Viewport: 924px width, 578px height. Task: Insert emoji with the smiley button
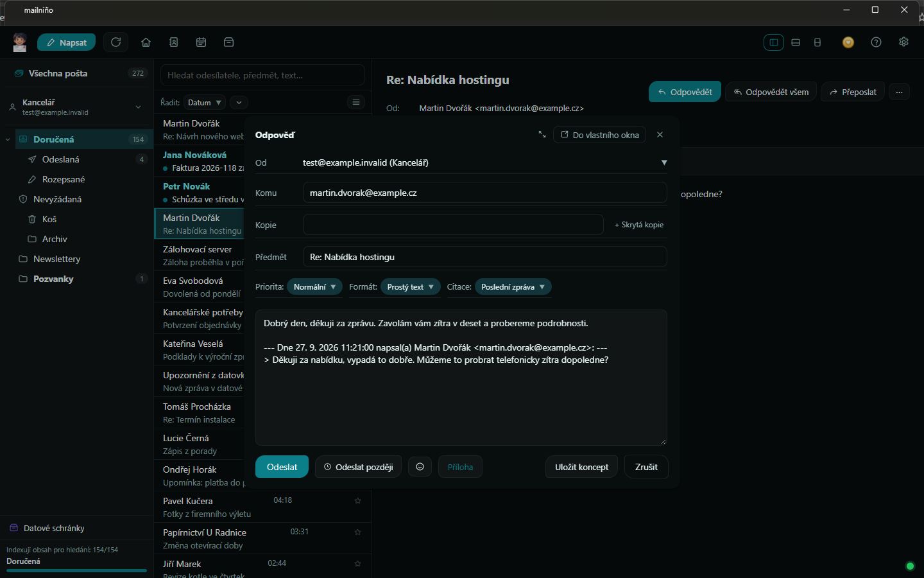(420, 467)
